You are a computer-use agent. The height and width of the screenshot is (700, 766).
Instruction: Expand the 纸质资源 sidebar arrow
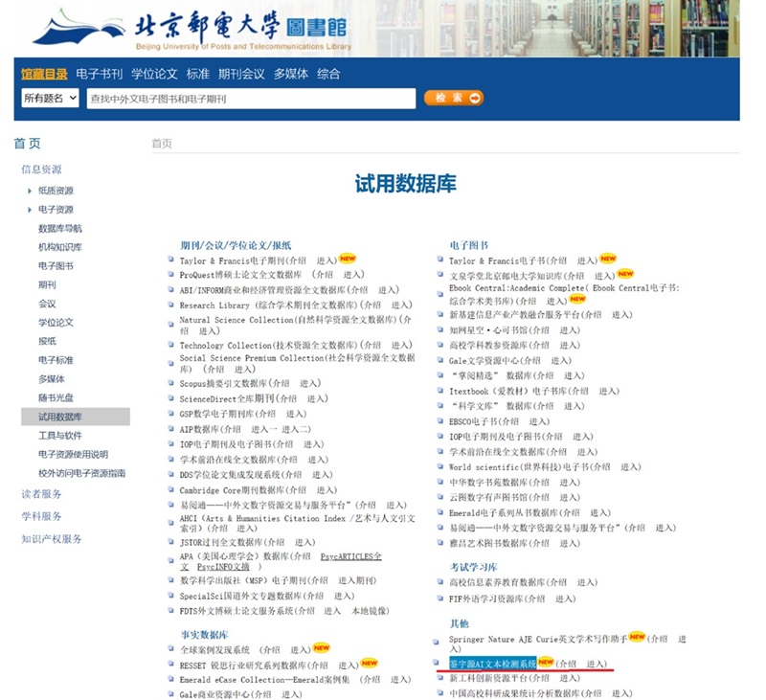click(30, 191)
